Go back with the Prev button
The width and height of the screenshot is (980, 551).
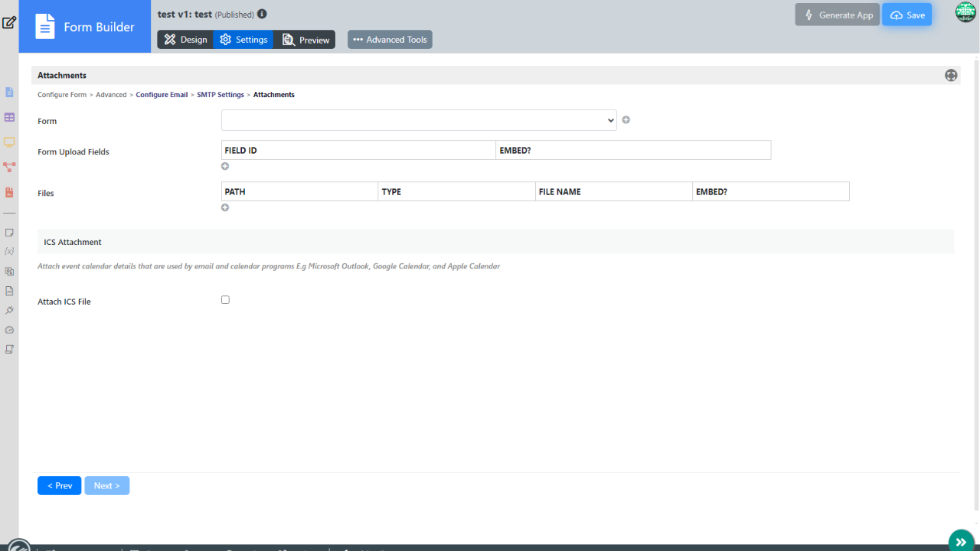59,485
